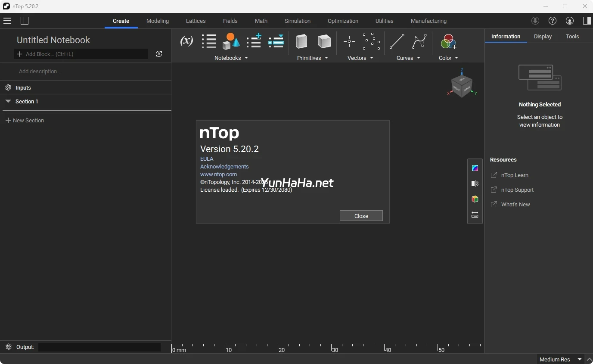Open the www.ntop.com link
Viewport: 593px width, 364px height.
[218, 174]
